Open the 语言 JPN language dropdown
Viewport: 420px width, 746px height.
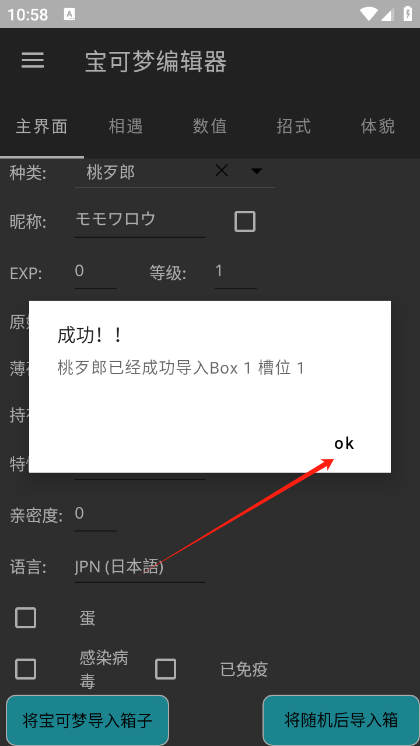click(140, 568)
